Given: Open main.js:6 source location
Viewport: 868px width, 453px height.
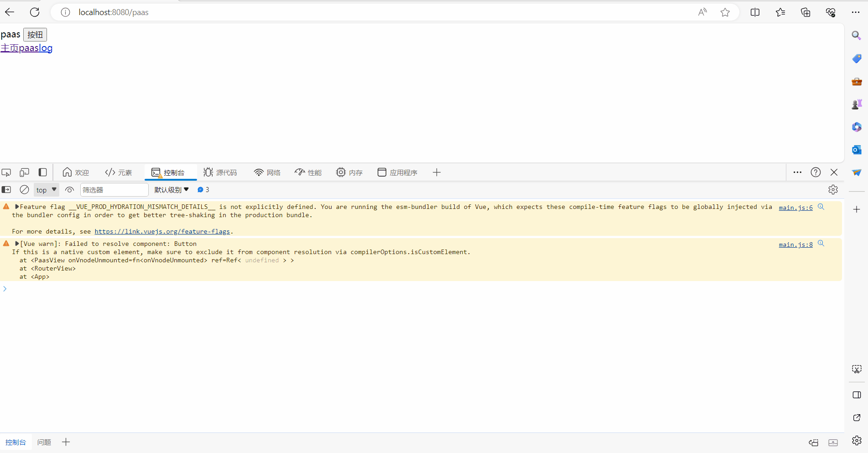Looking at the screenshot, I should point(795,207).
